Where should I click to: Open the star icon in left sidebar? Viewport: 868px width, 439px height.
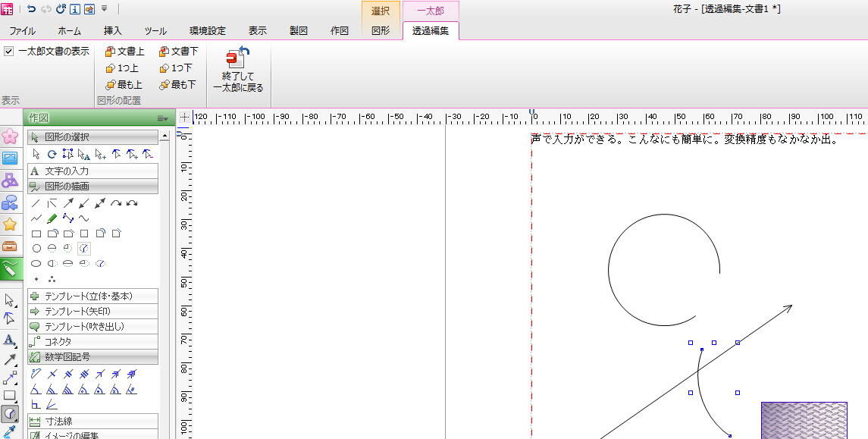point(10,224)
